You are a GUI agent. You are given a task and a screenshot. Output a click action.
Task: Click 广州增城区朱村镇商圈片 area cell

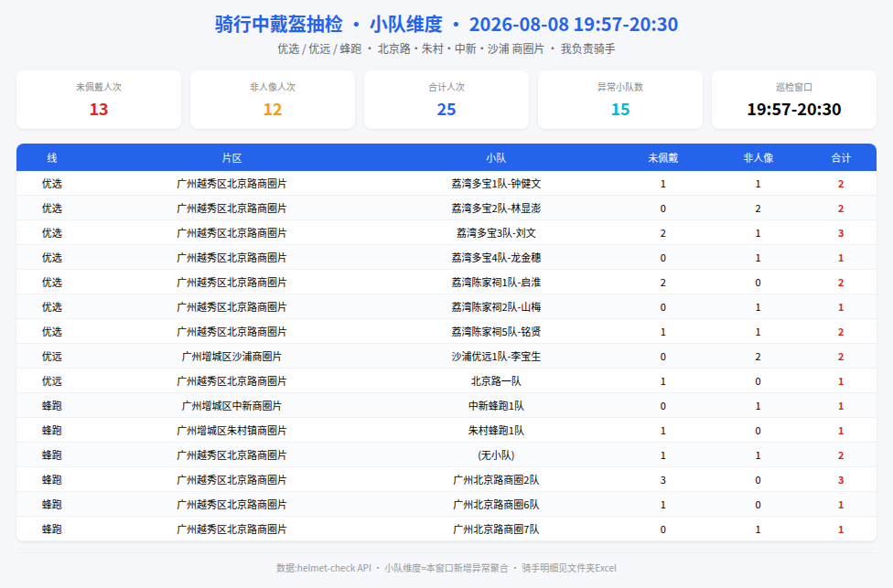(x=231, y=431)
